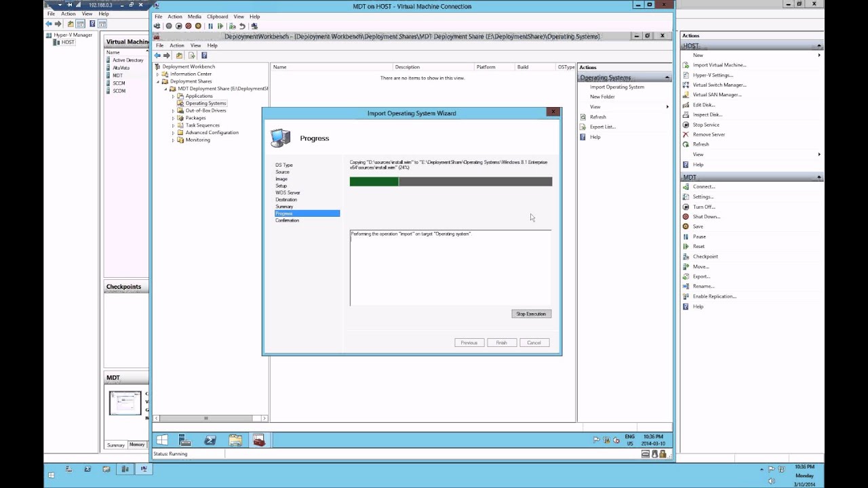Screen dimensions: 868x488
Task: Click the Up One Level icon in Deployment Workbench
Action: point(179,56)
